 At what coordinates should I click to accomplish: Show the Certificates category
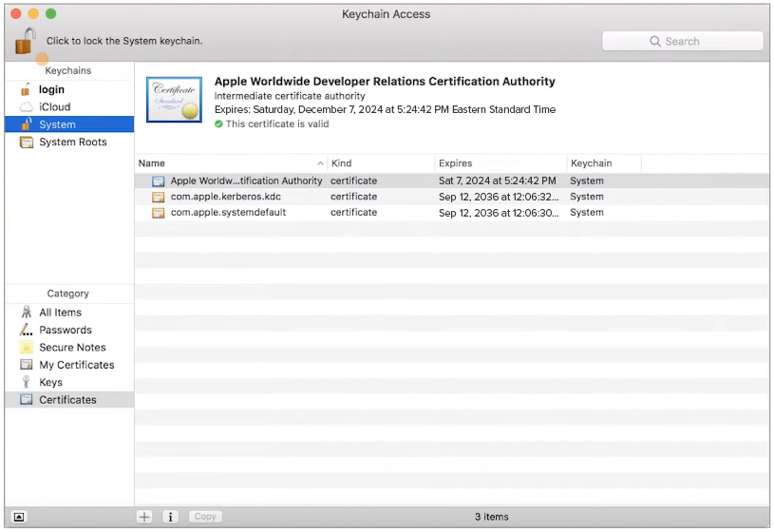point(69,400)
